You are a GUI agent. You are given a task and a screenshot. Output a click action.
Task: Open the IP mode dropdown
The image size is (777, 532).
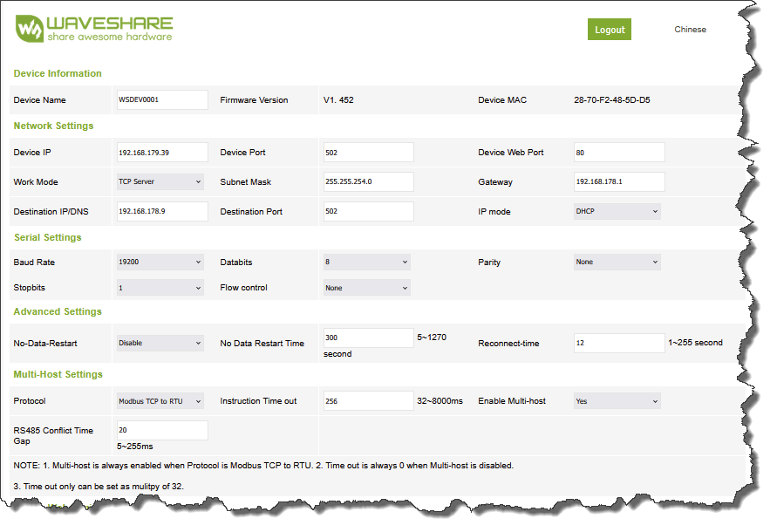[x=617, y=211]
